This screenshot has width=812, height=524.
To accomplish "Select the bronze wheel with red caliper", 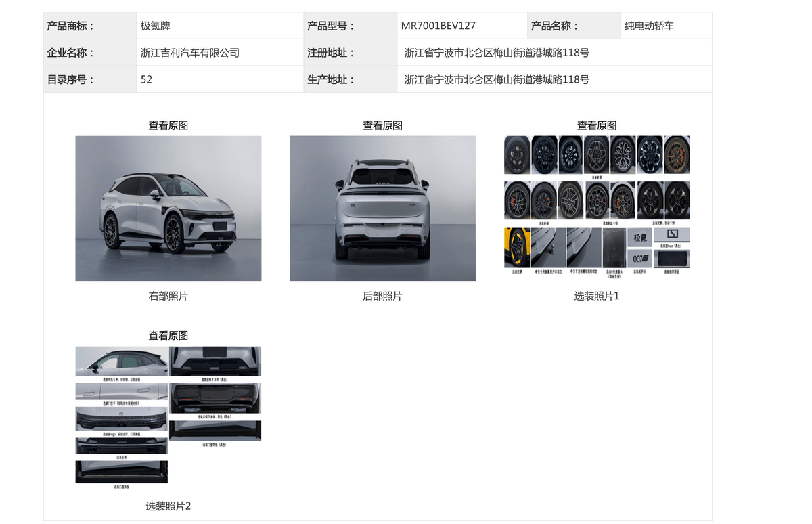I will click(x=677, y=154).
